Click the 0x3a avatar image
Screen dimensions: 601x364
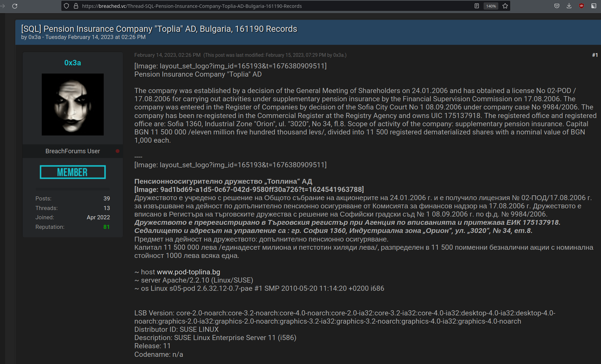point(73,104)
